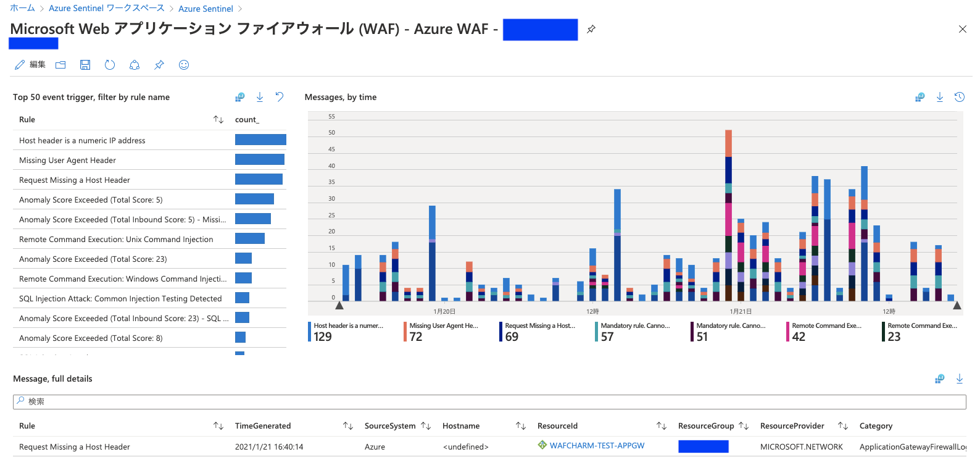The image size is (980, 457).
Task: Select 'Remote Command Execution: Windows Command Injecti...' row
Action: 149,279
